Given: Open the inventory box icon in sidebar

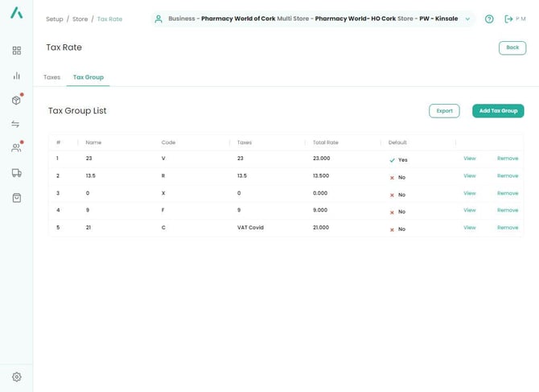Looking at the screenshot, I should [16, 101].
